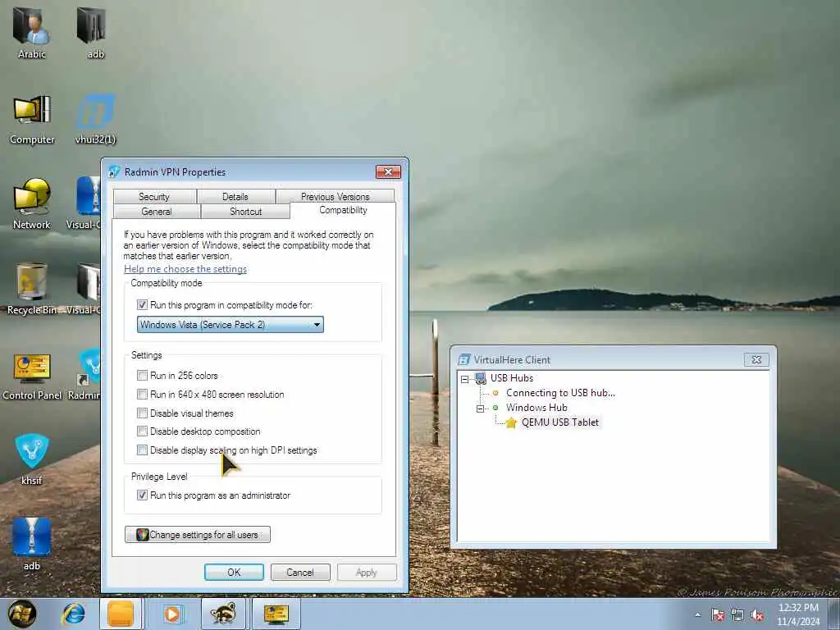Enable Run in 256 colors

coord(142,375)
